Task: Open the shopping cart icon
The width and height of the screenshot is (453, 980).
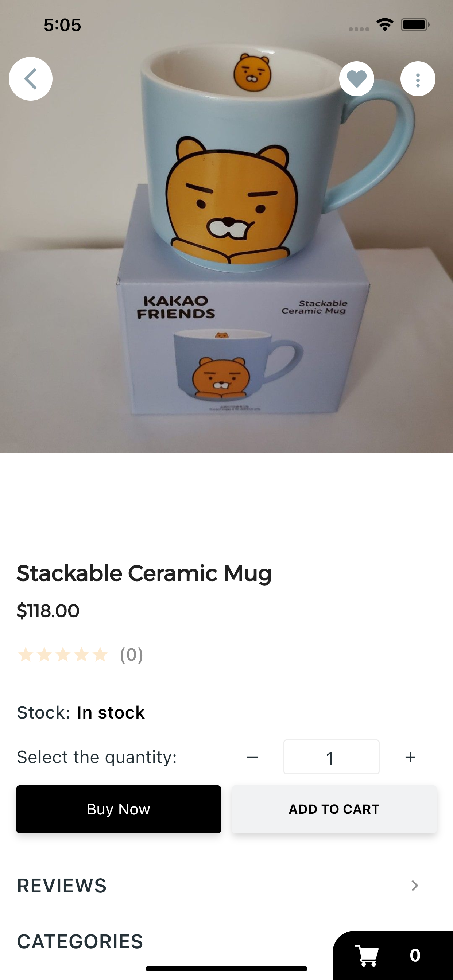Action: point(367,955)
